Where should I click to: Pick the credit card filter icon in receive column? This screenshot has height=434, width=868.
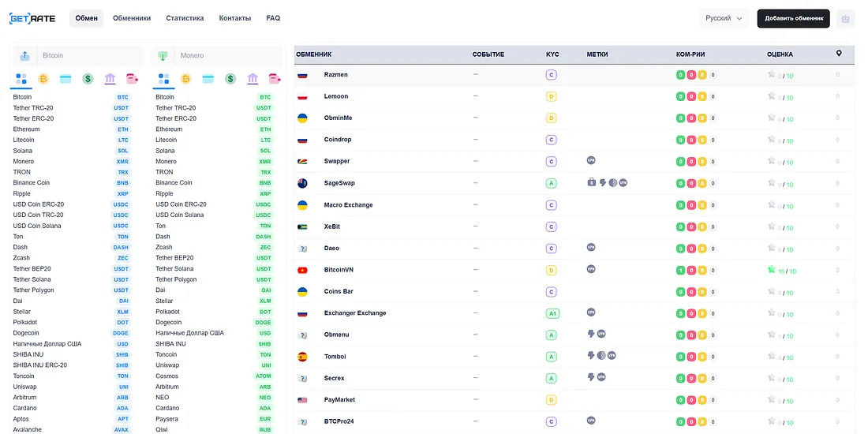208,79
